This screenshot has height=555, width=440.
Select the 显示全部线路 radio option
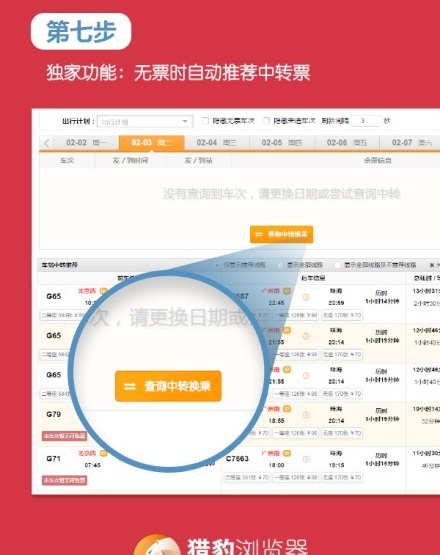281,265
